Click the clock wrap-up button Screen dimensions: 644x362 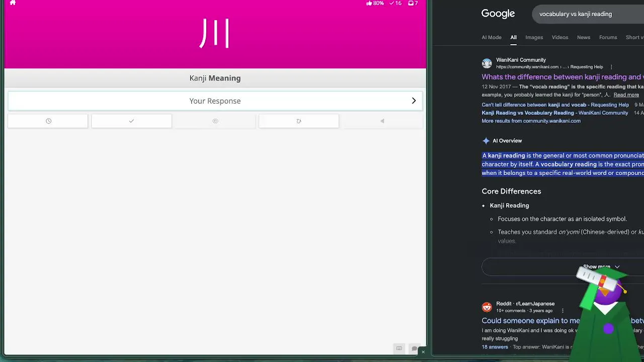click(x=48, y=121)
